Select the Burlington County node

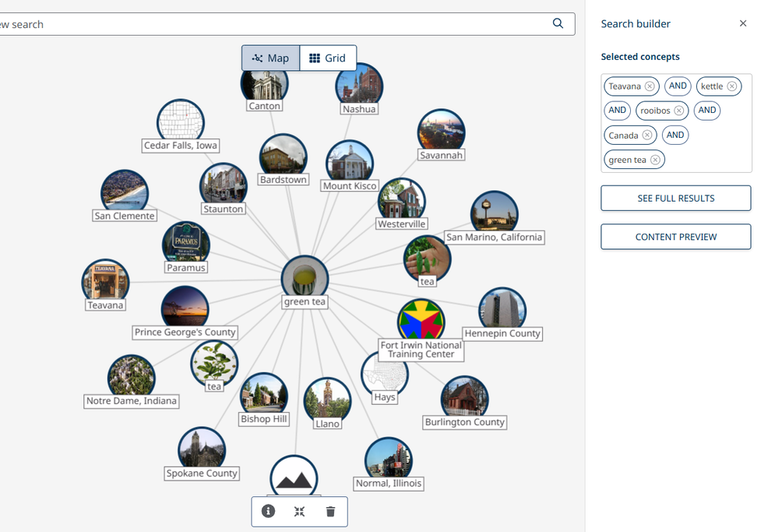click(x=465, y=400)
